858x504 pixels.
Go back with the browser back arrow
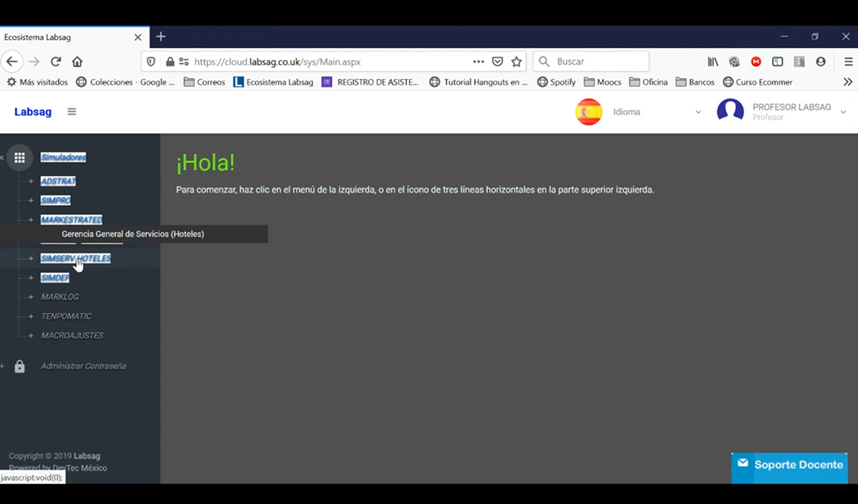pyautogui.click(x=12, y=62)
